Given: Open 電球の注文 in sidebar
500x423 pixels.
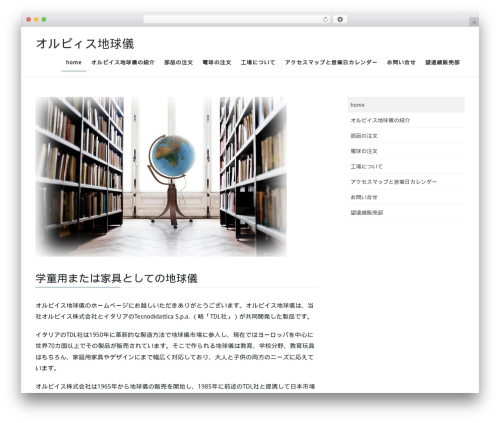Looking at the screenshot, I should pyautogui.click(x=406, y=151).
